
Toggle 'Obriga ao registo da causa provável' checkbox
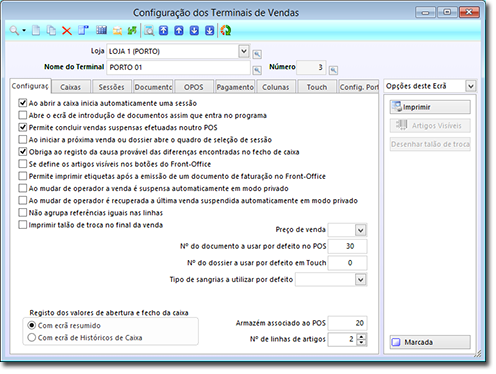[x=23, y=152]
